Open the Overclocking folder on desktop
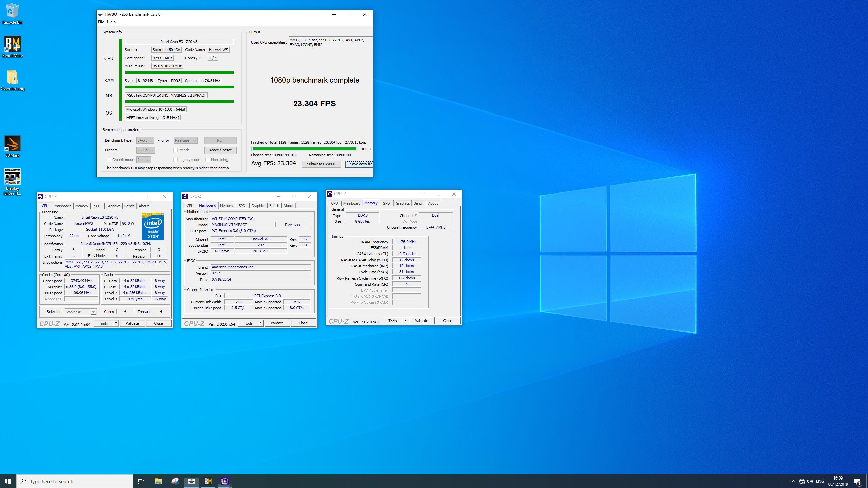This screenshot has height=488, width=868. click(12, 81)
